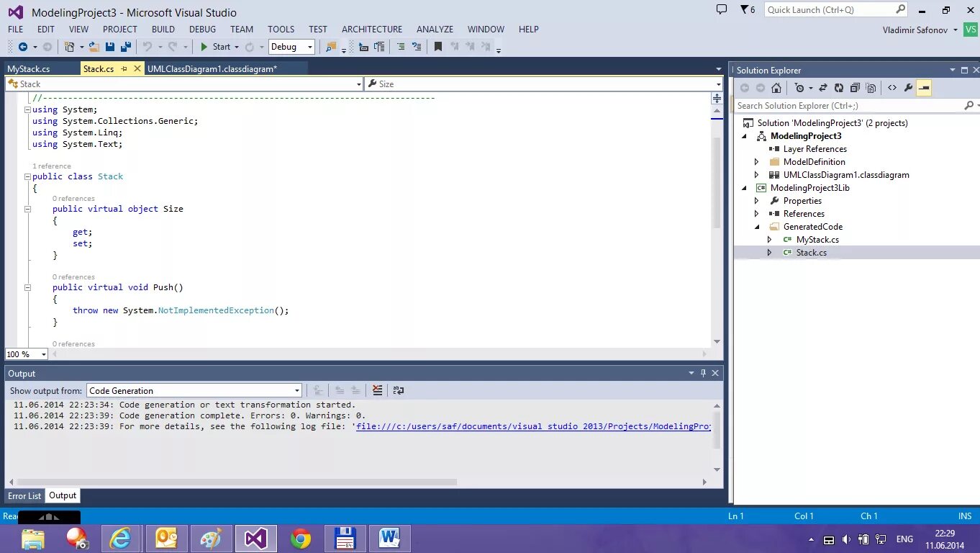This screenshot has width=980, height=553.
Task: Open Microsoft Word from taskbar
Action: (389, 539)
